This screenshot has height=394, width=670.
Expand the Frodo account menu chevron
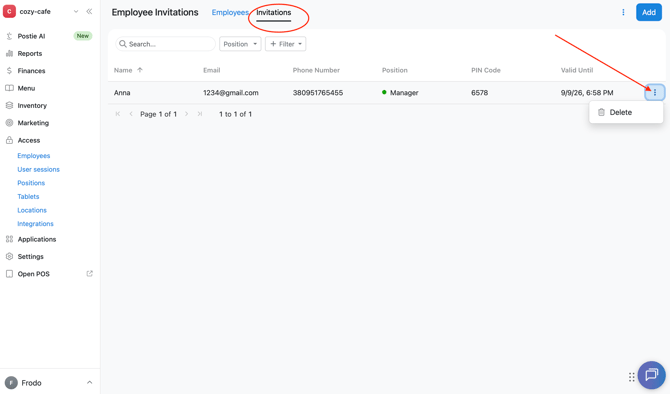coord(89,382)
